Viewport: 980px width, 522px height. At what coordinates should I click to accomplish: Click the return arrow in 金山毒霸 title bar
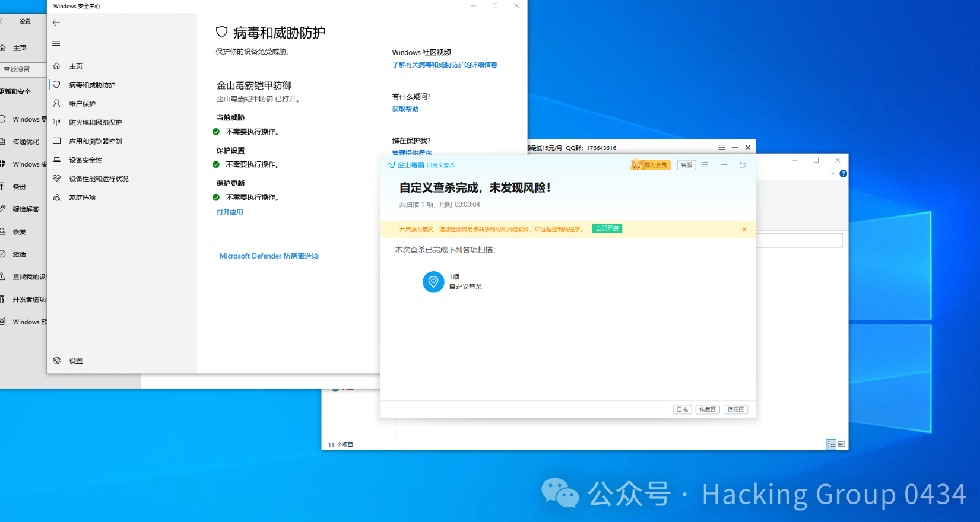pos(743,165)
